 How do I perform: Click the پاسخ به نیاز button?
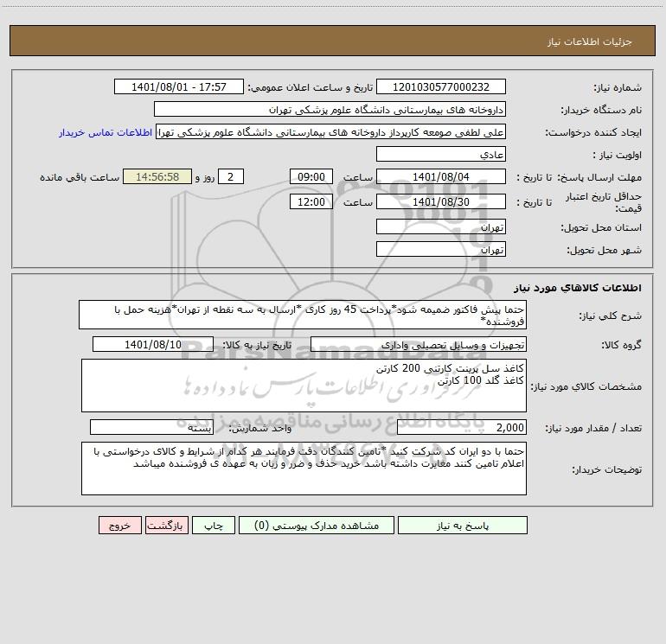(463, 525)
